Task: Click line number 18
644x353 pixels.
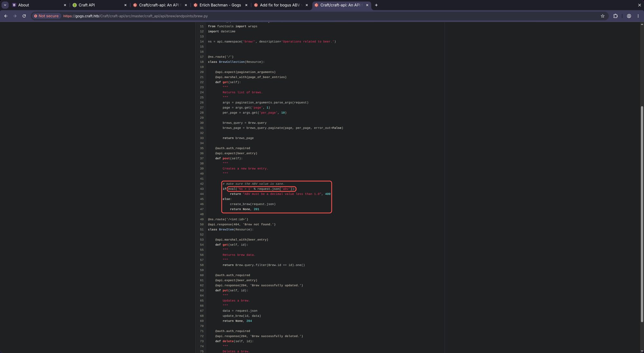Action: tap(202, 62)
